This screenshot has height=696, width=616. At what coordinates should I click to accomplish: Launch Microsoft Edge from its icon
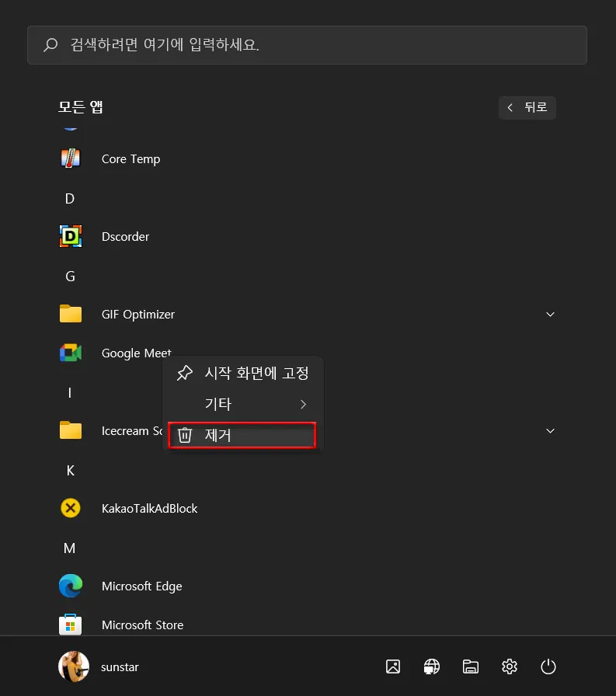[x=71, y=586]
